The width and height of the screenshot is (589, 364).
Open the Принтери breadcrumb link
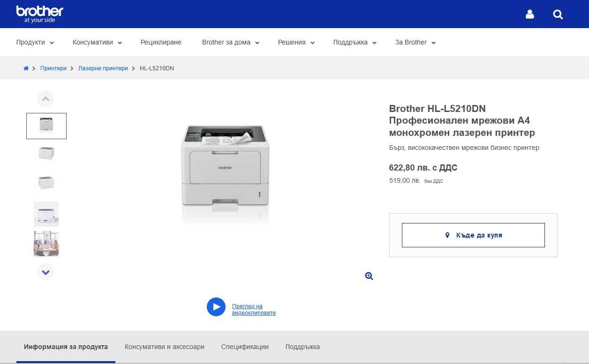click(53, 68)
